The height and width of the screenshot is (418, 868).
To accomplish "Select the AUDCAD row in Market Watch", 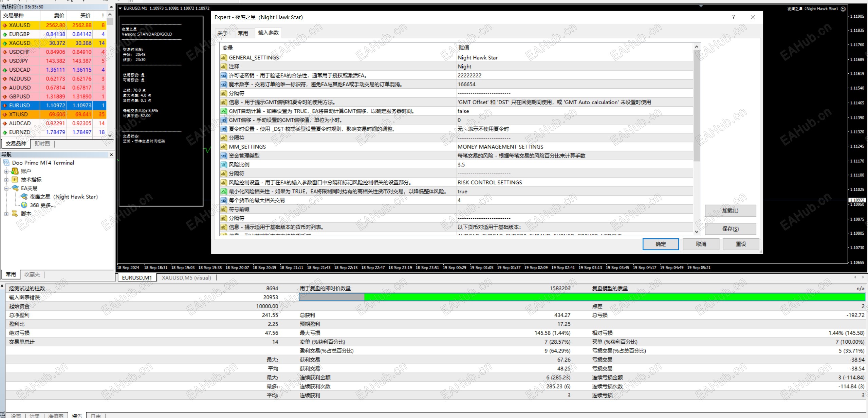I will click(x=54, y=124).
